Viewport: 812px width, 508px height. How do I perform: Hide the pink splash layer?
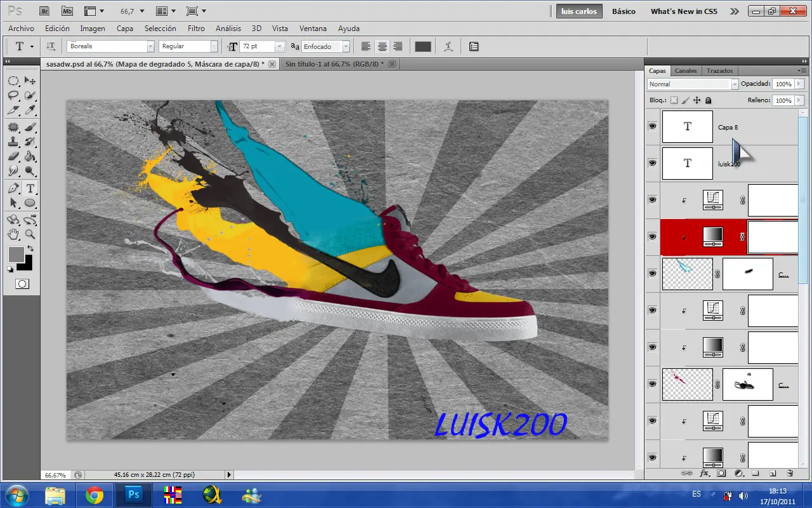coord(652,384)
